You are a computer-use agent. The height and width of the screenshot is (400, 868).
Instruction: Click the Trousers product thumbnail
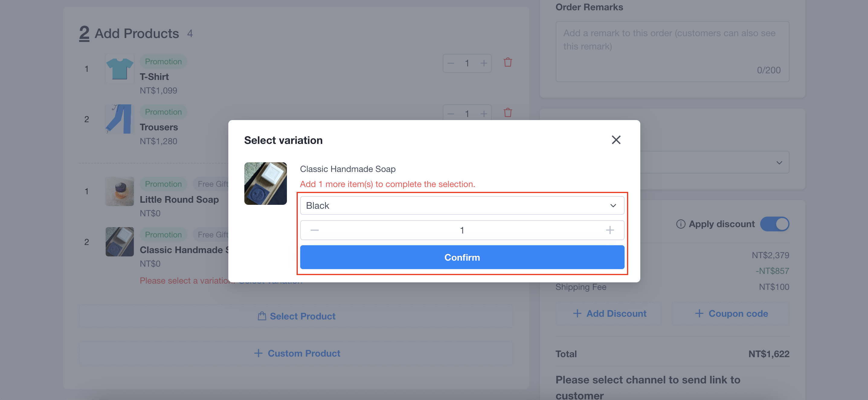119,119
